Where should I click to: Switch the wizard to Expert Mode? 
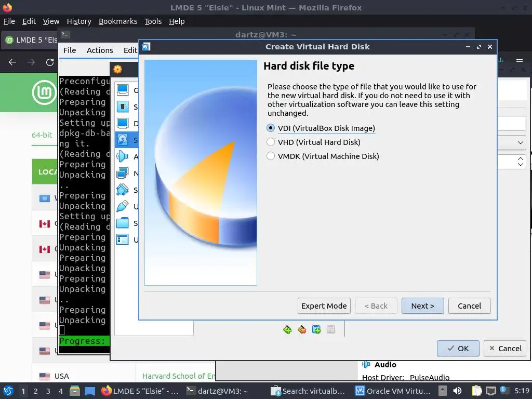tap(324, 305)
